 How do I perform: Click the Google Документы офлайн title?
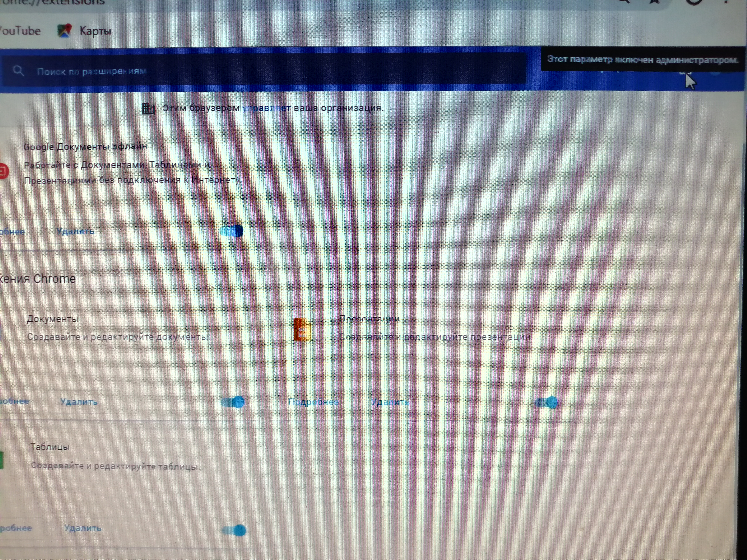coord(85,146)
